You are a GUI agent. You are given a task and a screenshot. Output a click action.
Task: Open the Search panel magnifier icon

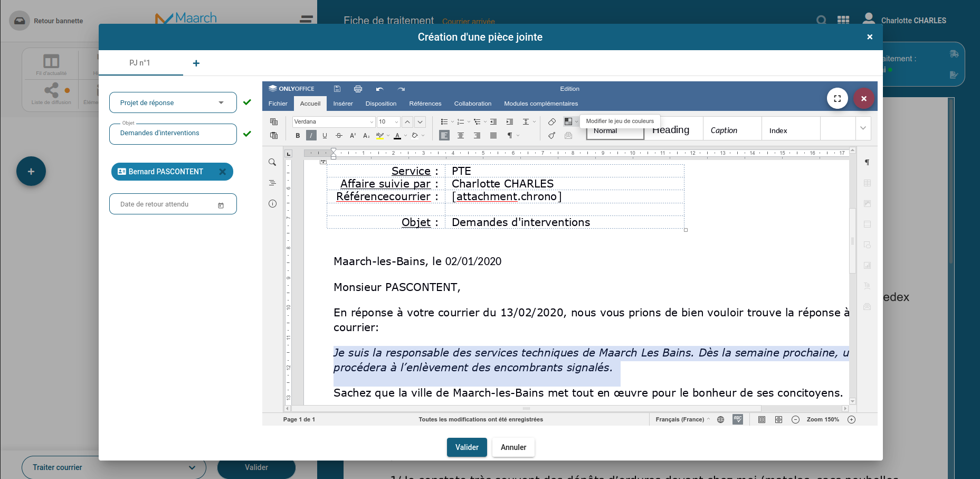(x=272, y=162)
